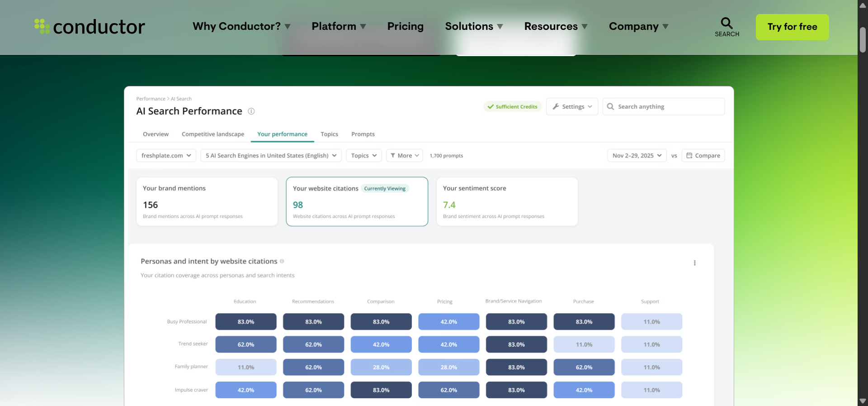Expand the Solutions menu

pos(474,26)
